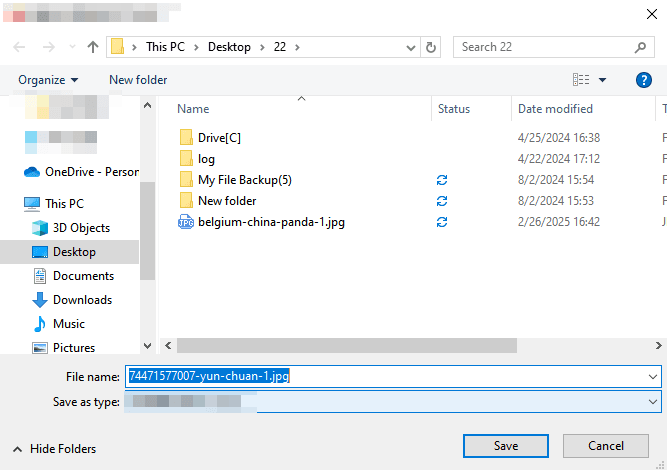Click the Cancel button
The height and width of the screenshot is (470, 667).
coord(605,445)
